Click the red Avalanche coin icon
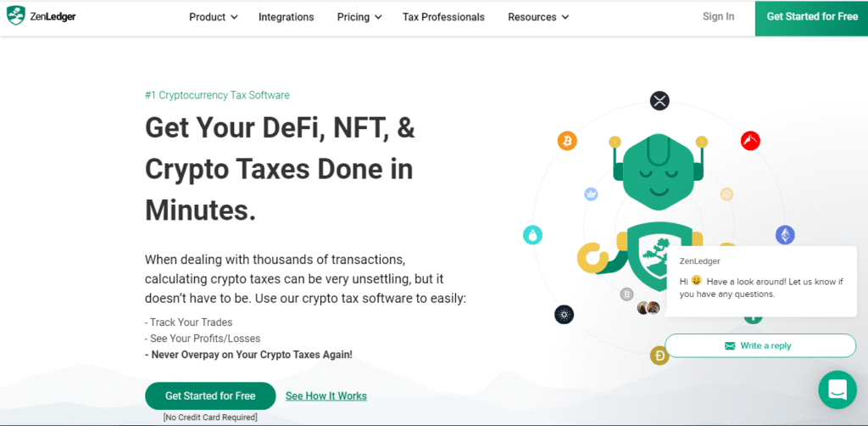The image size is (868, 426). pos(750,141)
